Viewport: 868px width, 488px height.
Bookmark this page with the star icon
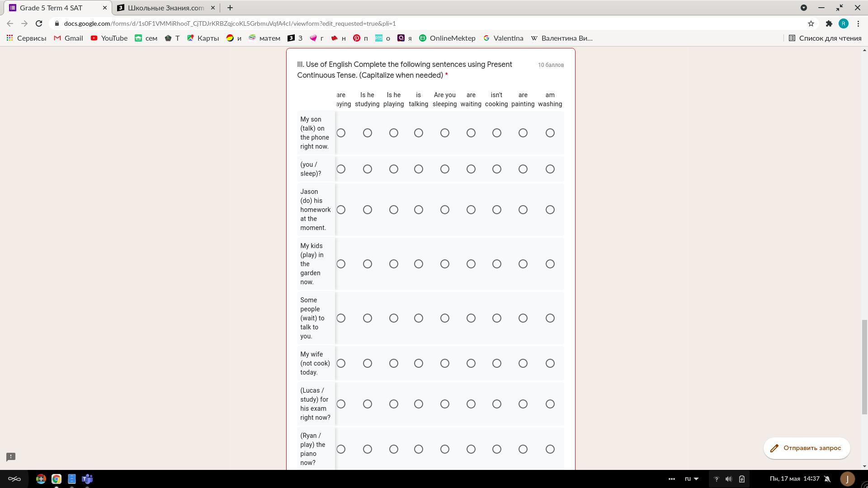coord(811,23)
